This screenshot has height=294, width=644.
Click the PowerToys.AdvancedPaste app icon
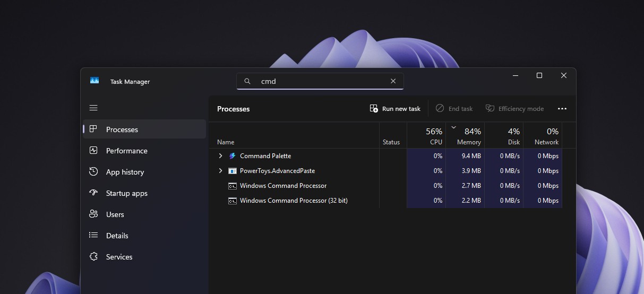coord(232,171)
